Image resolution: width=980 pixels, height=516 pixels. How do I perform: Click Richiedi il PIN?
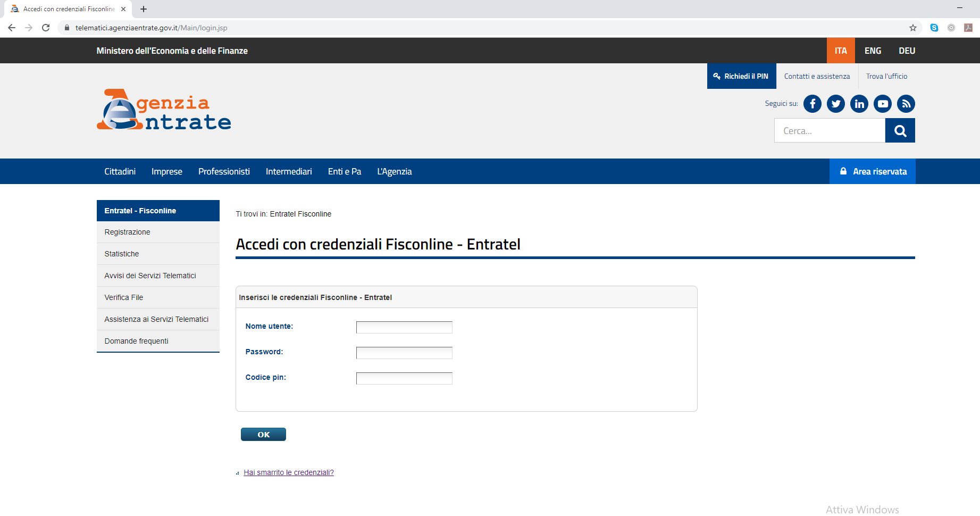point(741,76)
